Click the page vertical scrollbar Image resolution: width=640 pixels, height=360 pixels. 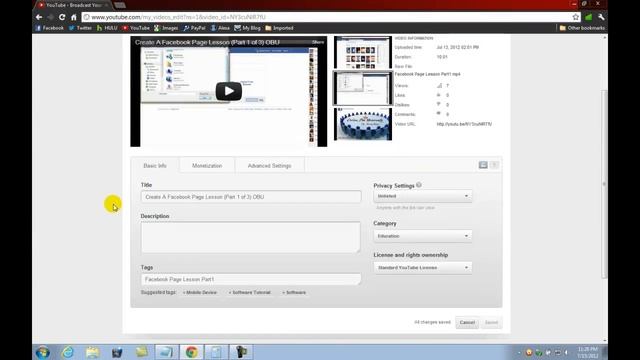click(604, 184)
